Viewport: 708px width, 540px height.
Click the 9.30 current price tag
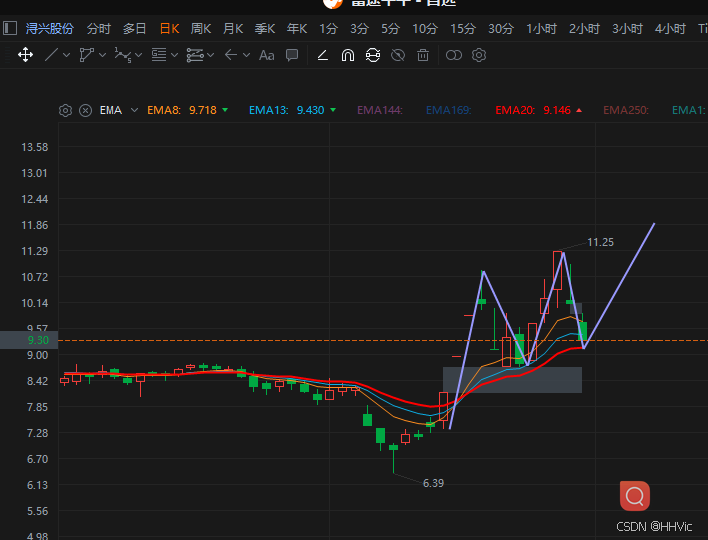pyautogui.click(x=29, y=340)
